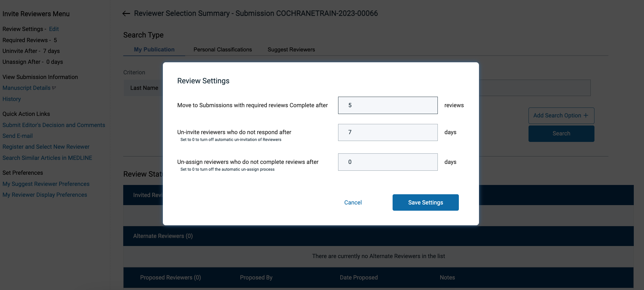The height and width of the screenshot is (290, 644).
Task: Click Save Settings button
Action: 425,202
